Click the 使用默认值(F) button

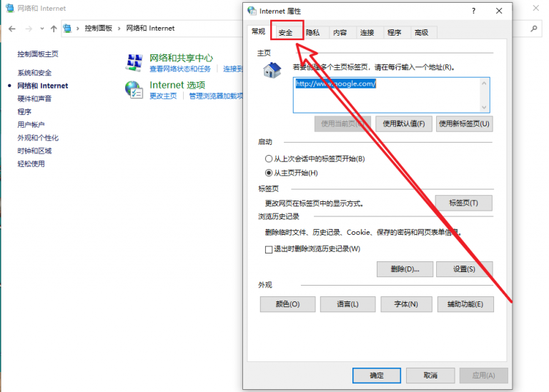[x=404, y=124]
